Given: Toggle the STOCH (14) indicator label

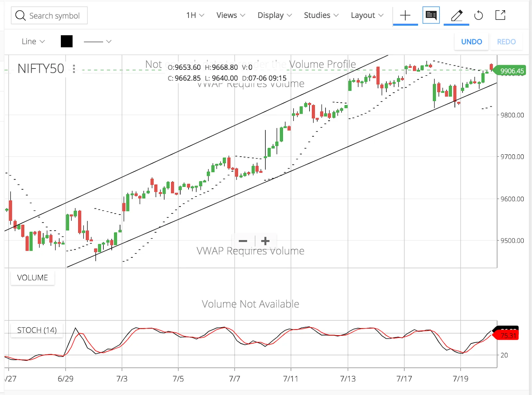Looking at the screenshot, I should tap(37, 330).
